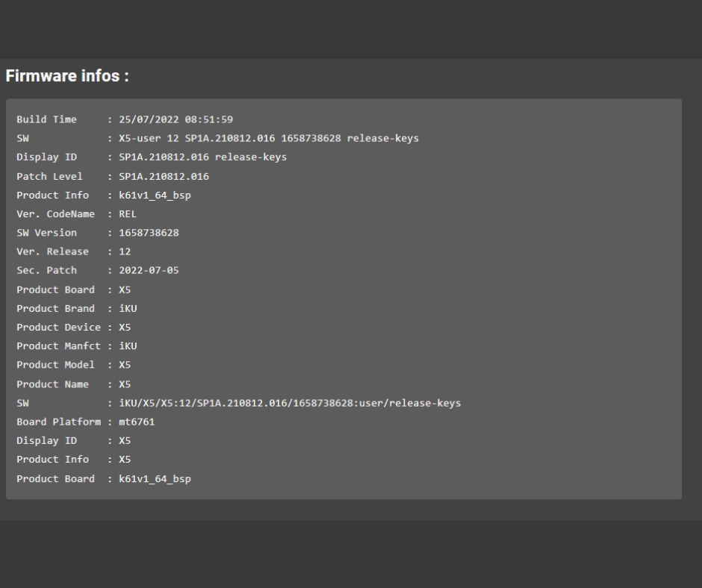Select Product Board value "k61v1_64_bsp"
Image resolution: width=702 pixels, height=588 pixels.
(155, 478)
